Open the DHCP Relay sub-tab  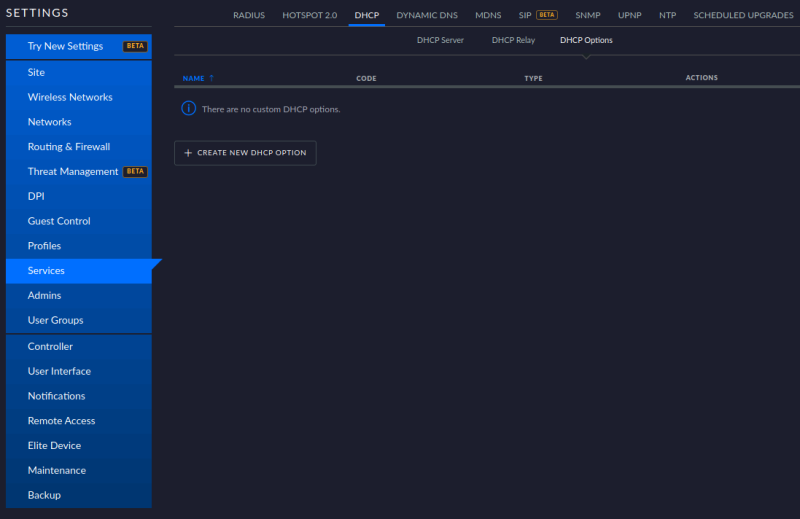point(513,40)
